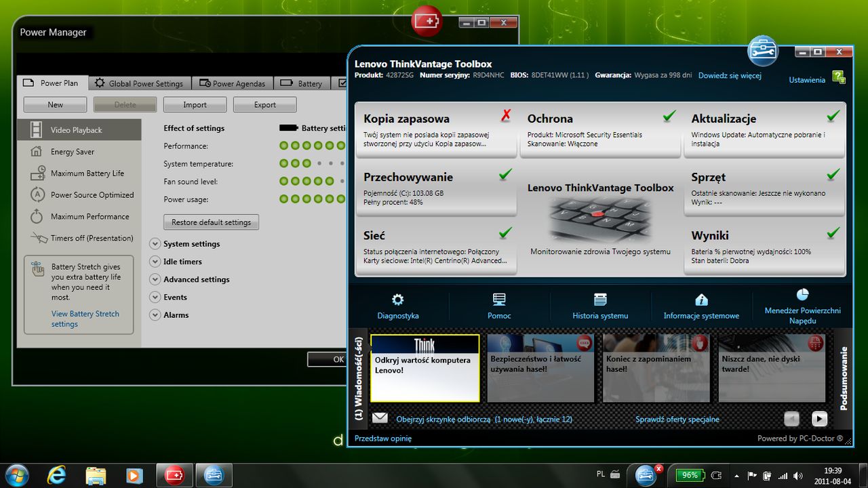
Task: Click Action Center flag tray icon
Action: click(752, 475)
